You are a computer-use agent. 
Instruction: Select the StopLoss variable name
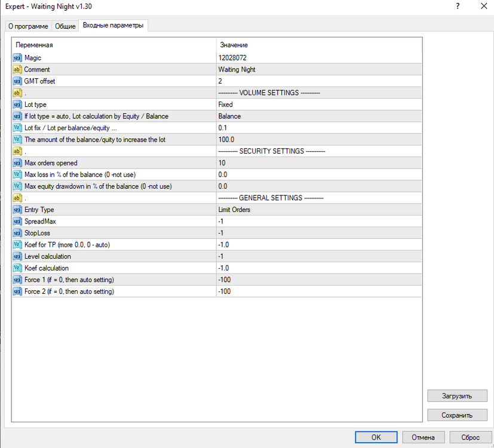point(37,233)
